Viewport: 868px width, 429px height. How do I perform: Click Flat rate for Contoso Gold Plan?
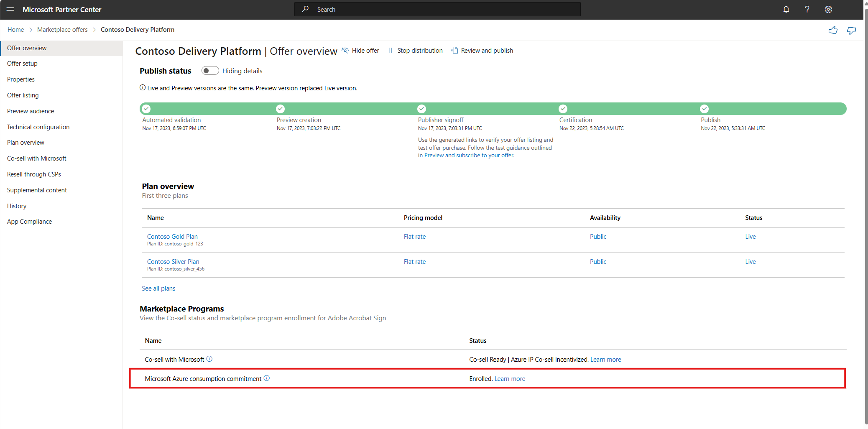[415, 237]
